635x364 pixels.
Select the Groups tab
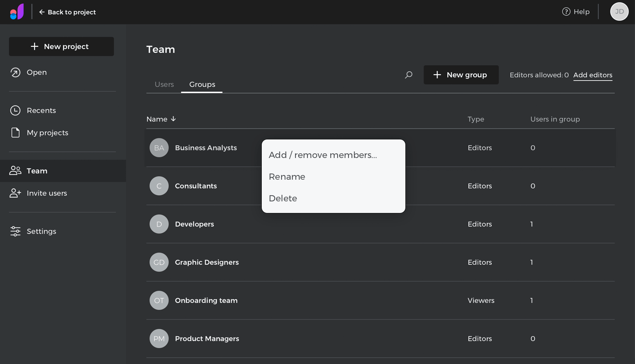coord(202,84)
